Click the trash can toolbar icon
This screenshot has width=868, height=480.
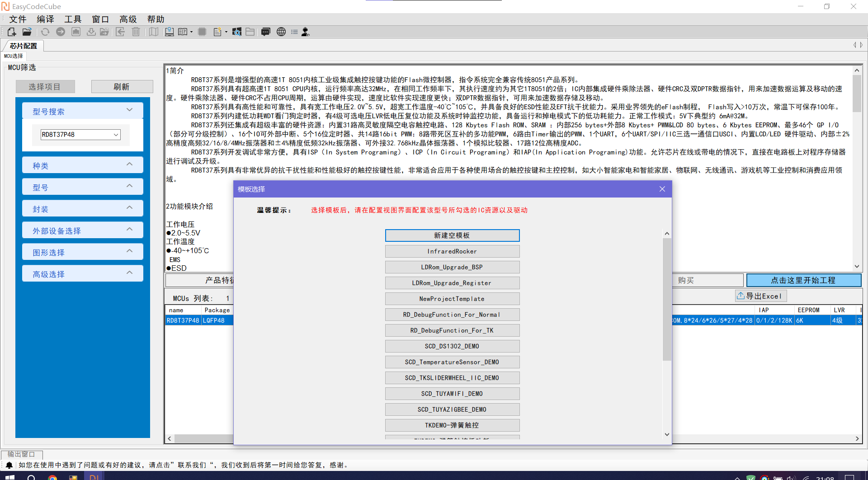(136, 32)
